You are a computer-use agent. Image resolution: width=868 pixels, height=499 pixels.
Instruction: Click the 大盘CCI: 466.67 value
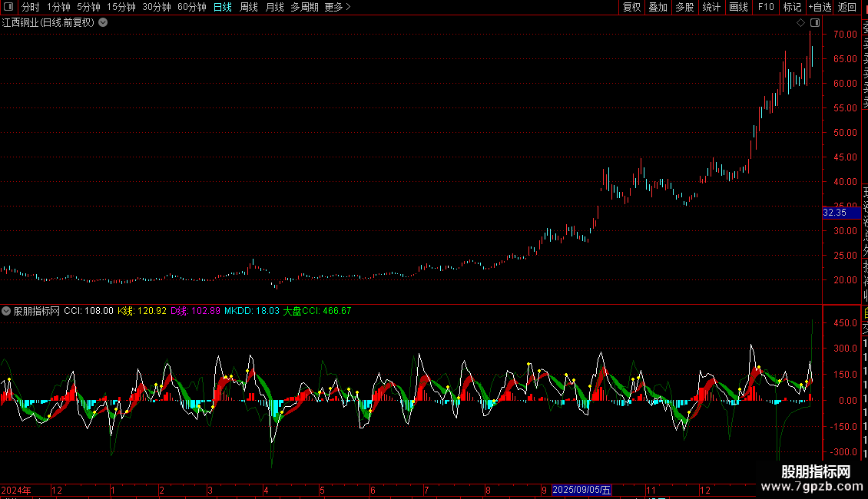point(317,311)
